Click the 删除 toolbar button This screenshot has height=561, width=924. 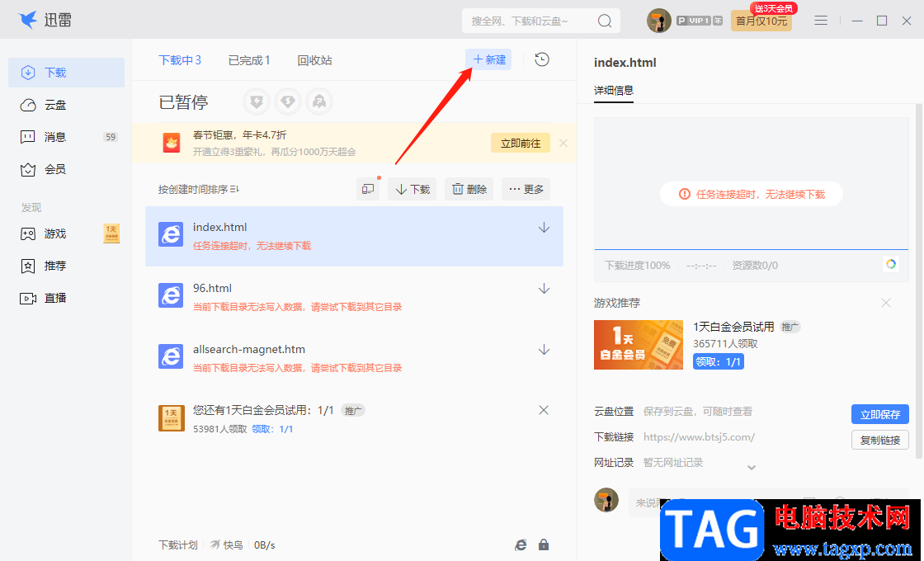tap(469, 189)
